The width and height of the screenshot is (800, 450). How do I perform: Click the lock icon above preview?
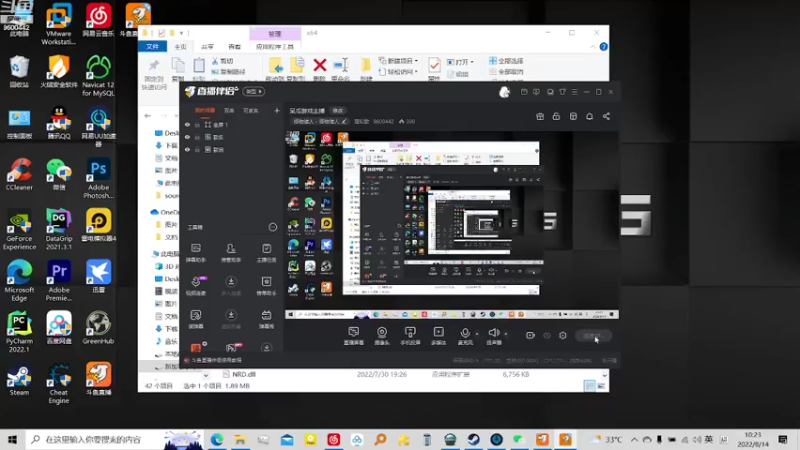coord(556,116)
